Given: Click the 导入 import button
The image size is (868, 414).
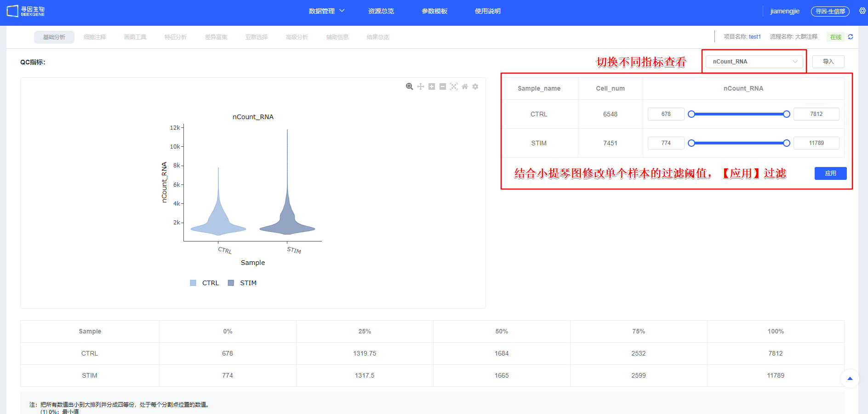Looking at the screenshot, I should pyautogui.click(x=828, y=62).
